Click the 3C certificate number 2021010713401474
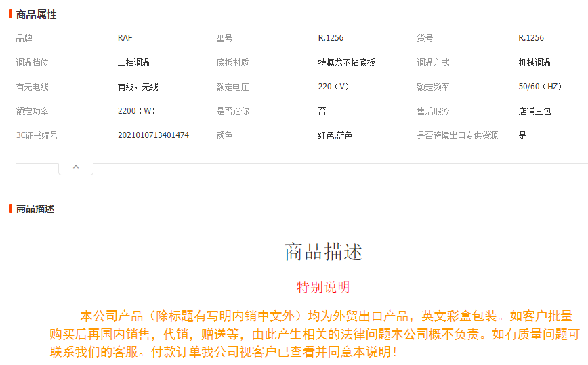The width and height of the screenshot is (588, 365). click(153, 135)
